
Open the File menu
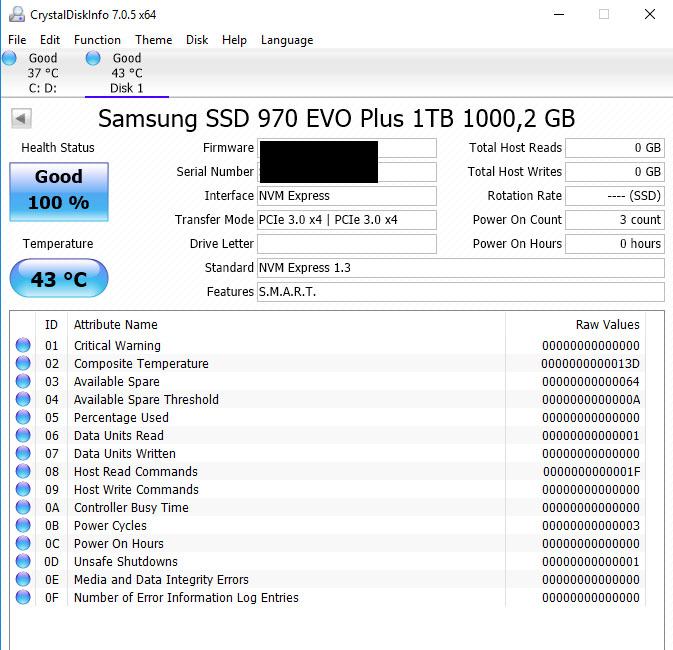tap(17, 40)
